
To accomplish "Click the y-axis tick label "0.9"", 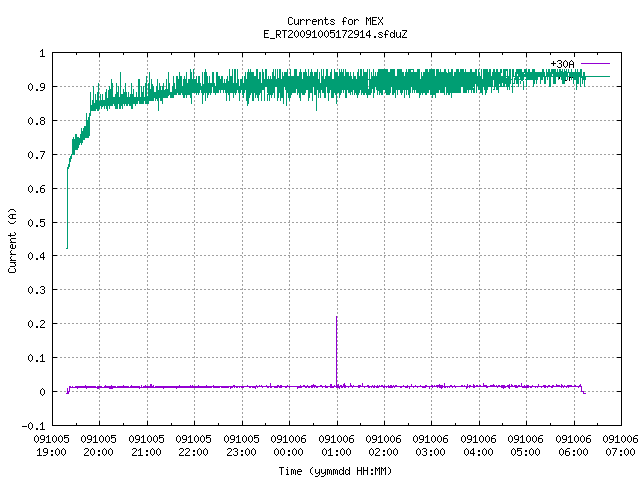I will coord(37,87).
